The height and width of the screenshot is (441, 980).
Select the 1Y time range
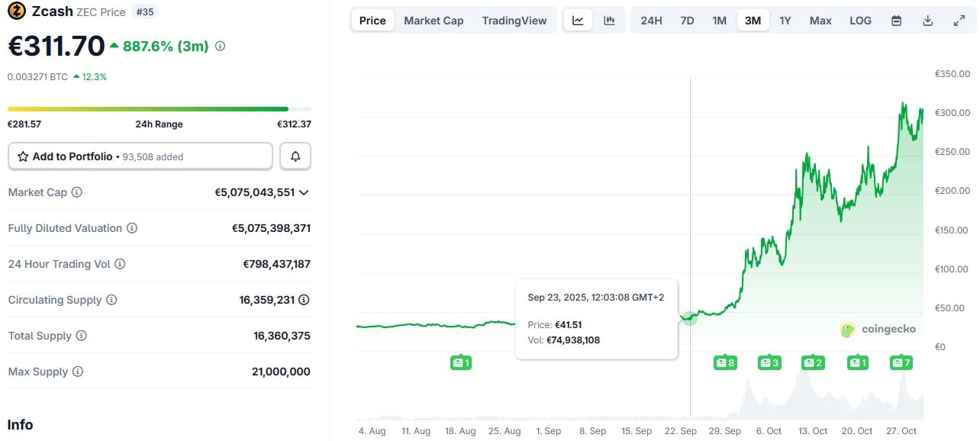[x=785, y=21]
